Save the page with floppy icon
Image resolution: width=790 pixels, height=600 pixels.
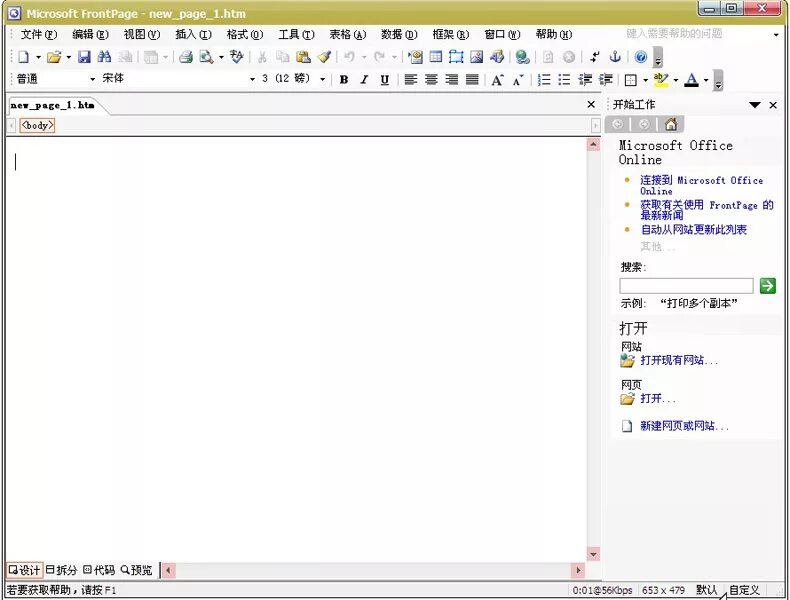(x=84, y=57)
